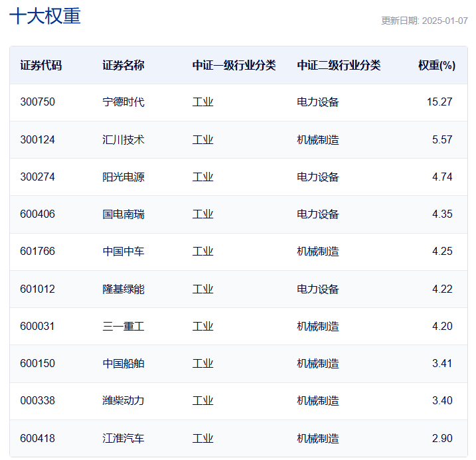Click 电力设备 in the 宁德时代 row
476x460 pixels.
tap(318, 102)
